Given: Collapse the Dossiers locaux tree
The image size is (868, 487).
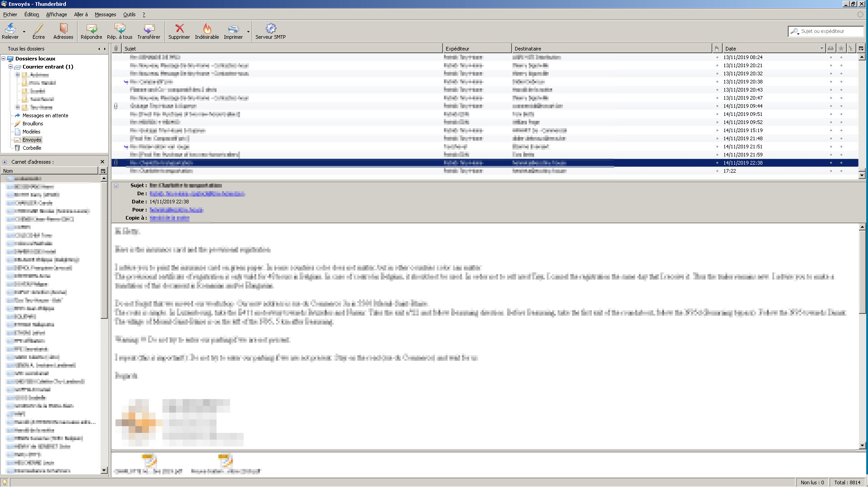Looking at the screenshot, I should [x=4, y=59].
